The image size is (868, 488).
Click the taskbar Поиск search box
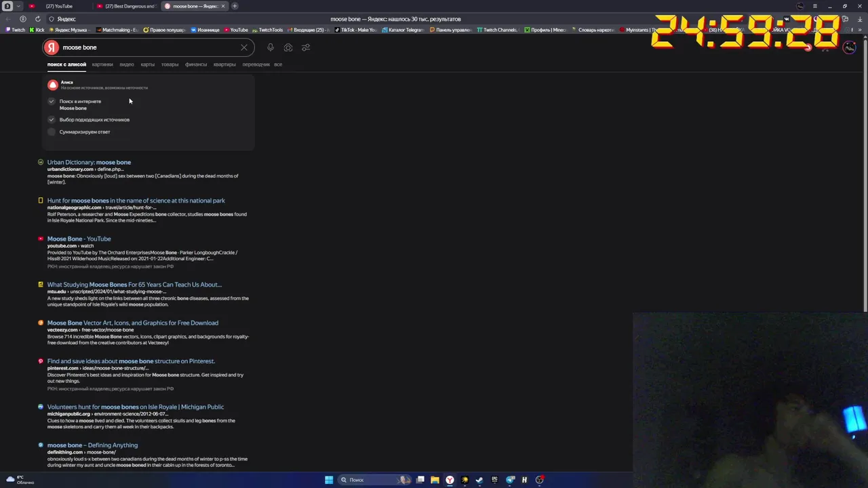[x=375, y=480]
